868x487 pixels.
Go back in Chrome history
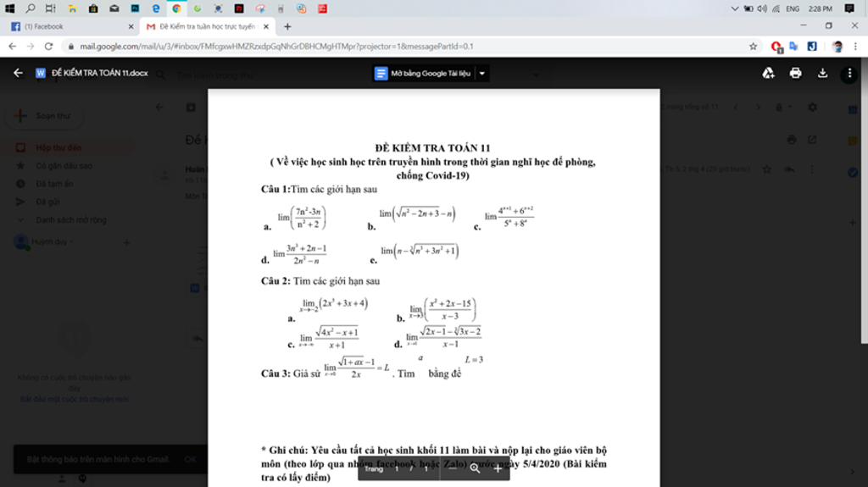[12, 47]
